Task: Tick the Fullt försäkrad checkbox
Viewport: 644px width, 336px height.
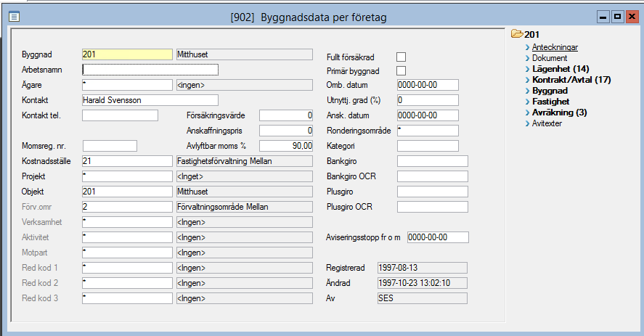Action: (402, 57)
